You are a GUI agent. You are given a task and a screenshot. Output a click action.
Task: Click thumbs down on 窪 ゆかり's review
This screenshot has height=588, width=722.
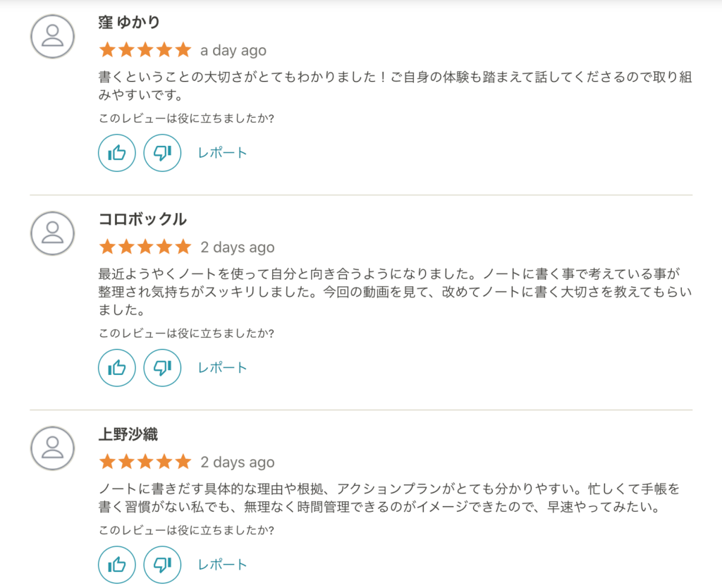click(x=162, y=153)
